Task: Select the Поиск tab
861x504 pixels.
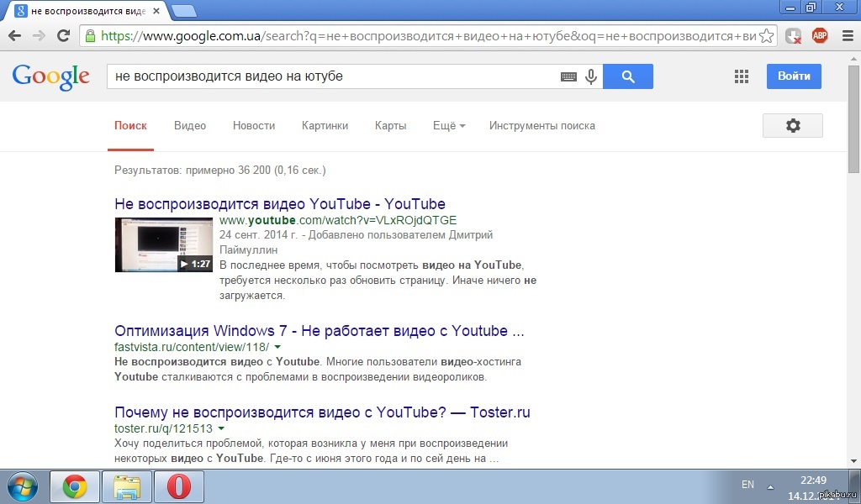Action: coord(130,126)
